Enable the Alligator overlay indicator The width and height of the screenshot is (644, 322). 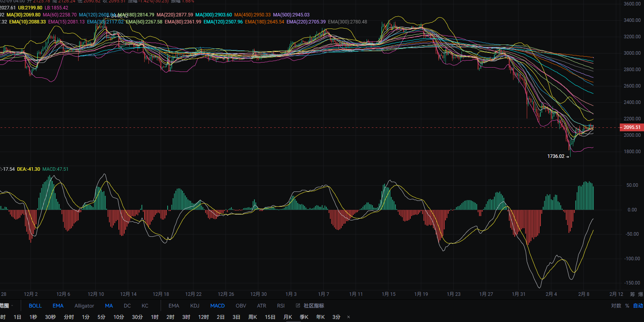pyautogui.click(x=84, y=306)
